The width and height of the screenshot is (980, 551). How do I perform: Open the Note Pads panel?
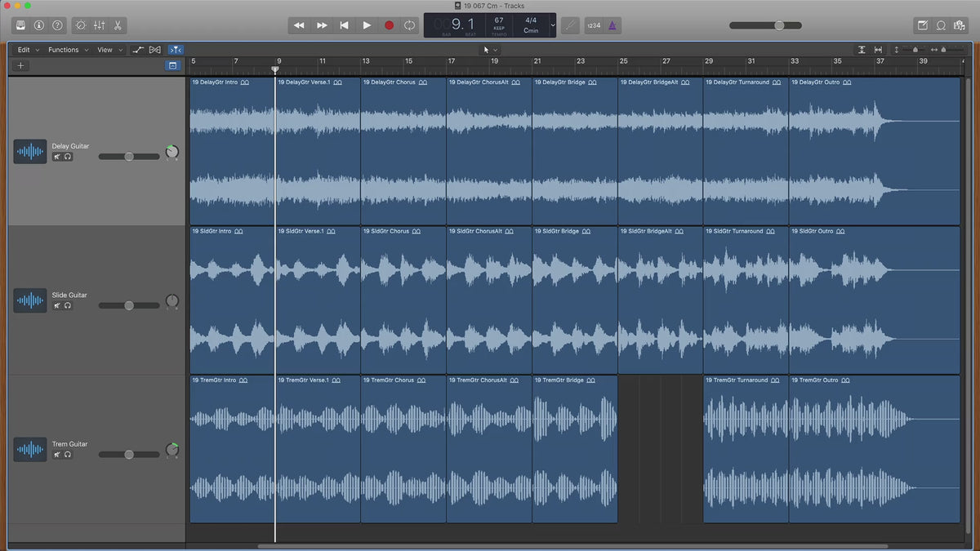coord(922,25)
